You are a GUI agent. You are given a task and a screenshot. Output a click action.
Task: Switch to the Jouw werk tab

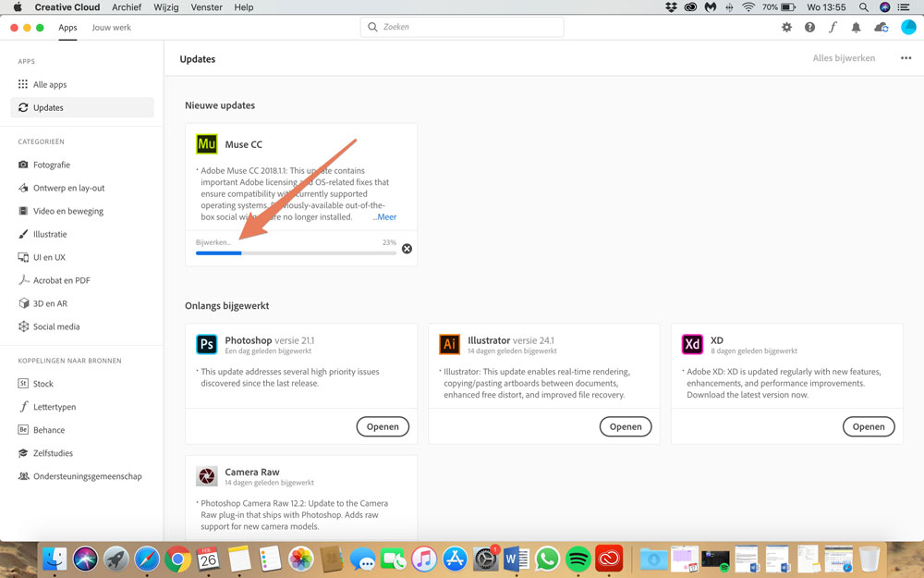(x=112, y=27)
